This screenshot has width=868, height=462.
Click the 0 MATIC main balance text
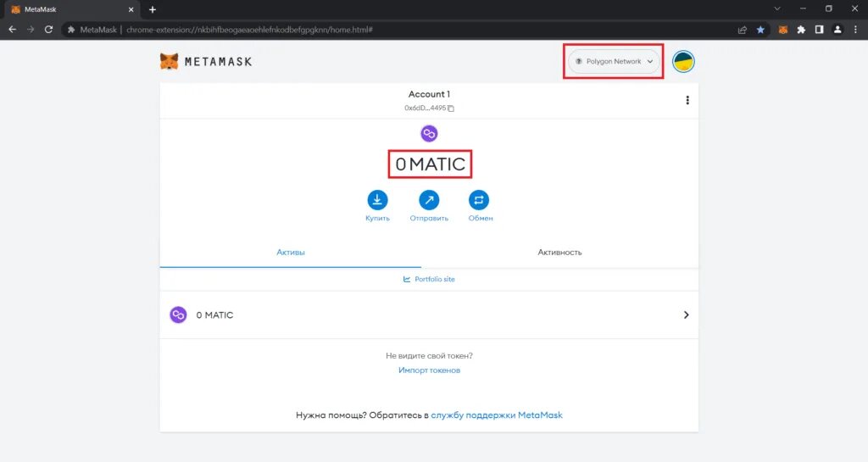click(x=430, y=164)
